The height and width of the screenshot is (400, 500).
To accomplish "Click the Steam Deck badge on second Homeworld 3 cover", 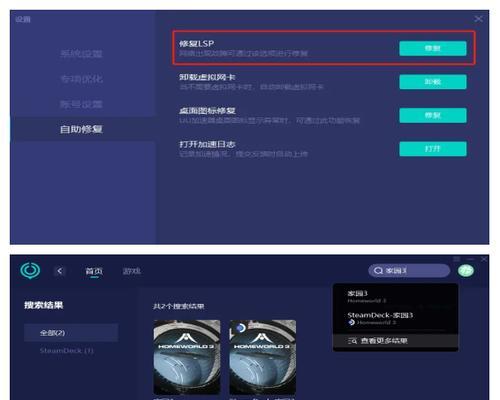I will coord(240,328).
